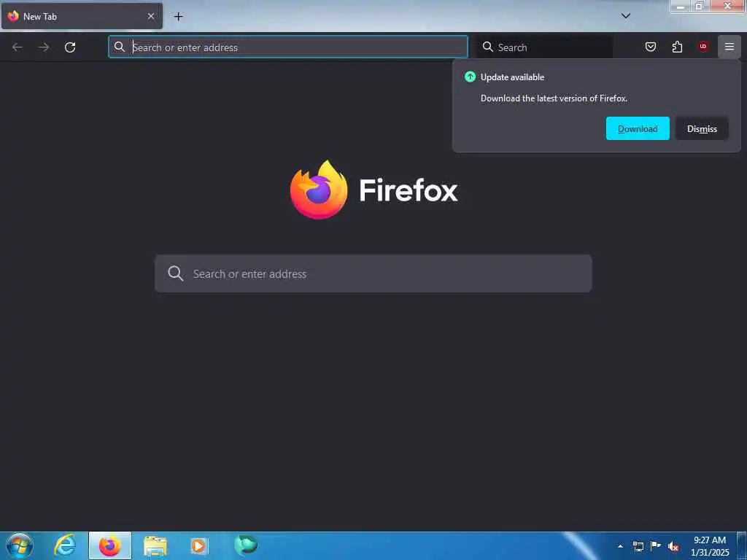Click the Firefox icon on the tab
747x560 pixels.
pos(13,16)
